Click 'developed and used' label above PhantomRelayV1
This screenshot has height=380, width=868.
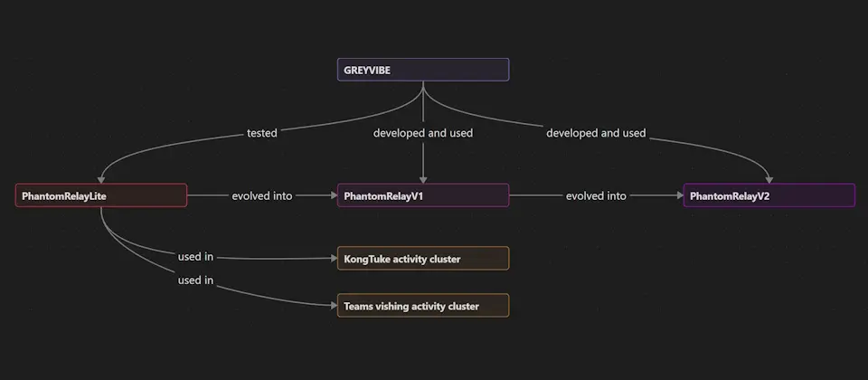[423, 133]
